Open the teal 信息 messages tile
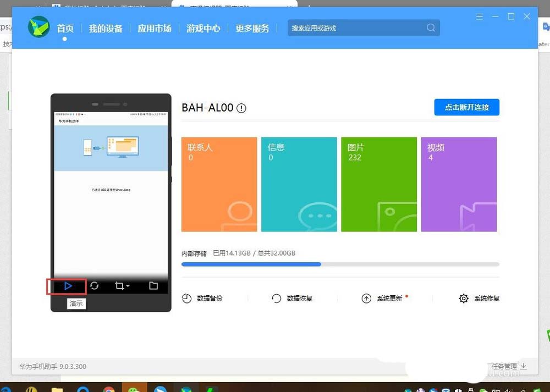This screenshot has height=392, width=550. [299, 184]
